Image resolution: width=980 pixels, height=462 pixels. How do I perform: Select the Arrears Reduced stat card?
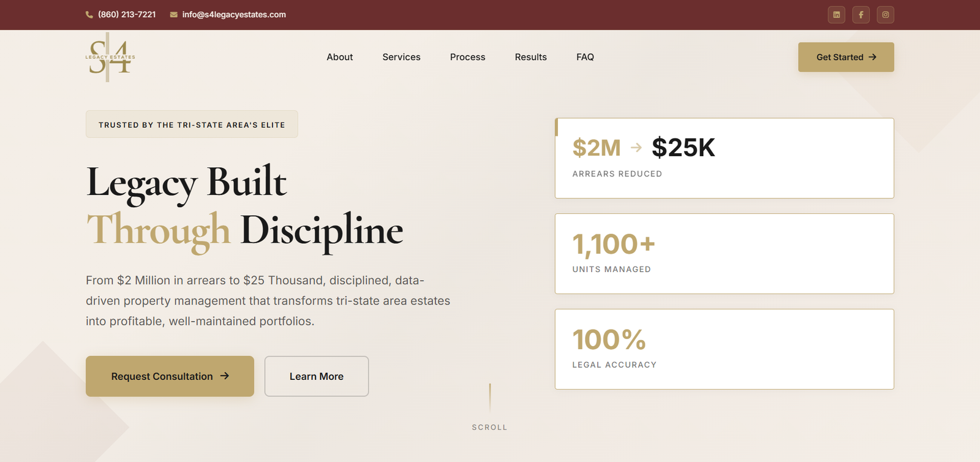[x=724, y=158]
